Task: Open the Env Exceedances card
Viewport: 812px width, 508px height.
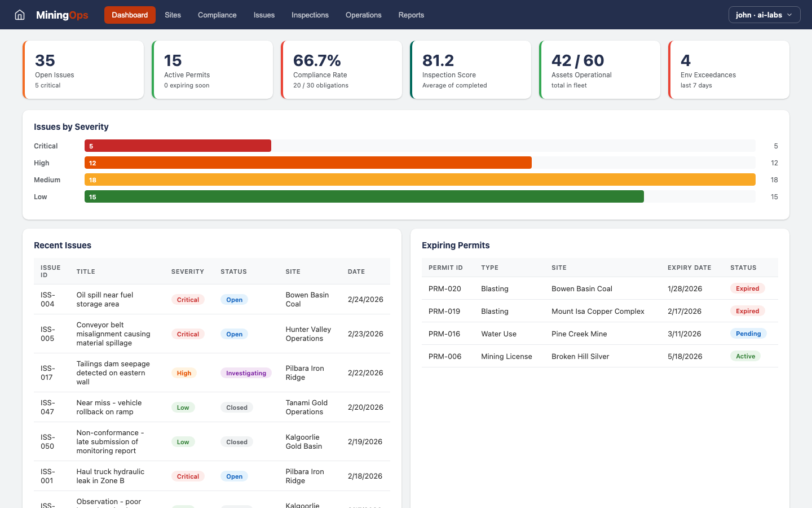Action: (729, 69)
